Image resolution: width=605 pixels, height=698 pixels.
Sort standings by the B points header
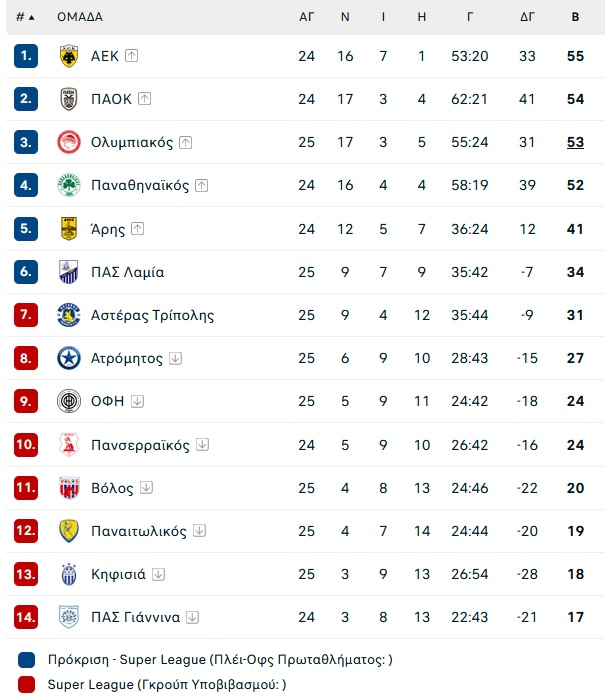tap(575, 17)
